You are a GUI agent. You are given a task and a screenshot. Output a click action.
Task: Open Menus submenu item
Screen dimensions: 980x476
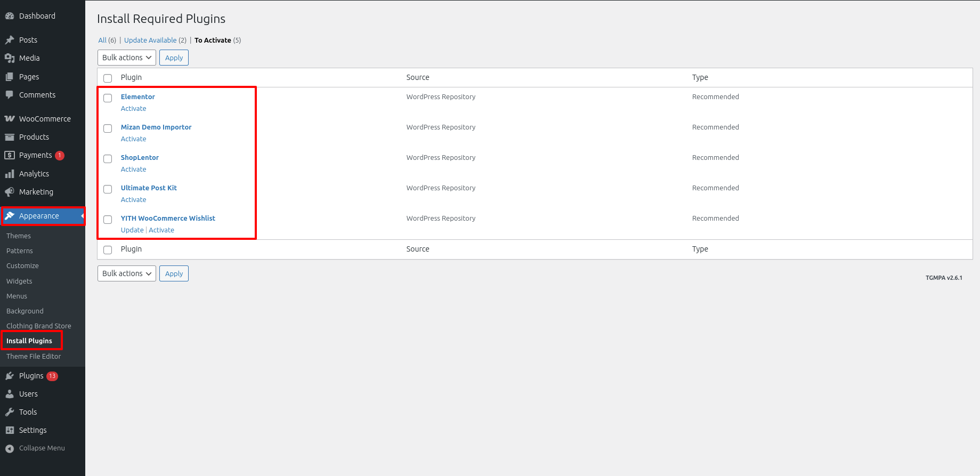17,296
